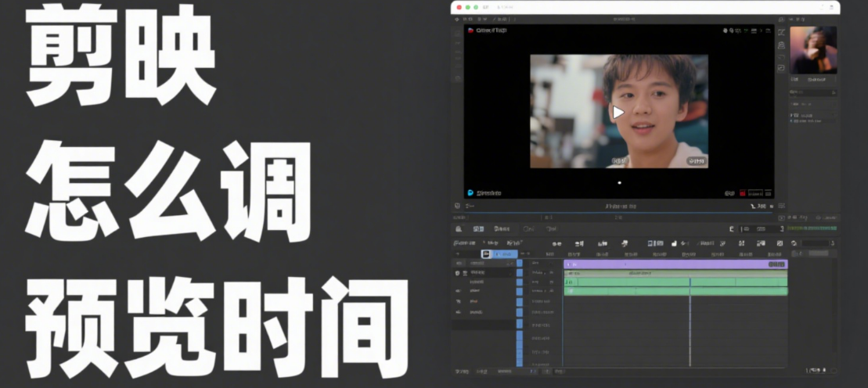Select the purple clip on the timeline

coord(675,264)
